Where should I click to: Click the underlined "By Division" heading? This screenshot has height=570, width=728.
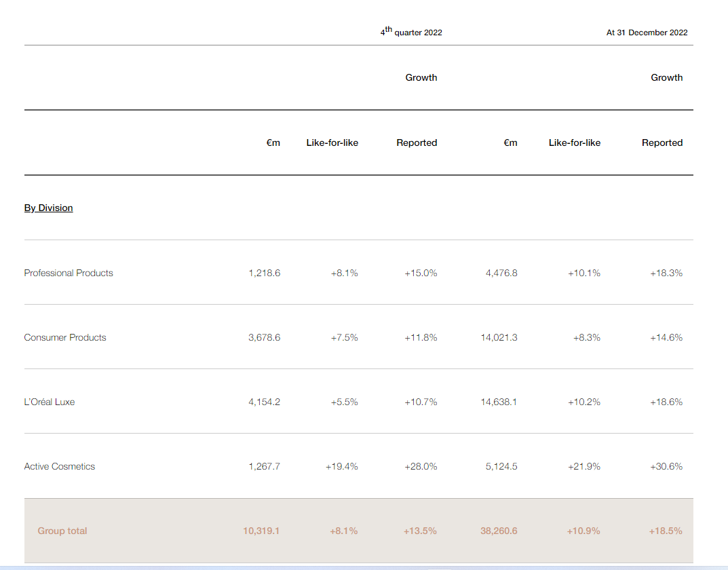(x=48, y=208)
